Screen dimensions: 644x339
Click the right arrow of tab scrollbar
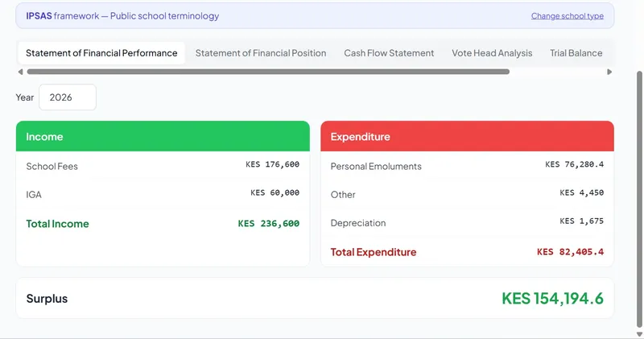609,72
